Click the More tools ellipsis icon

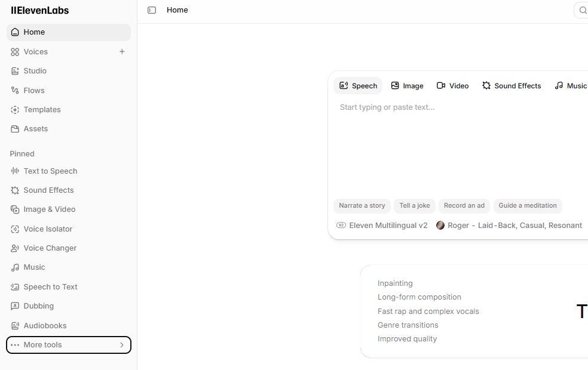pos(15,345)
